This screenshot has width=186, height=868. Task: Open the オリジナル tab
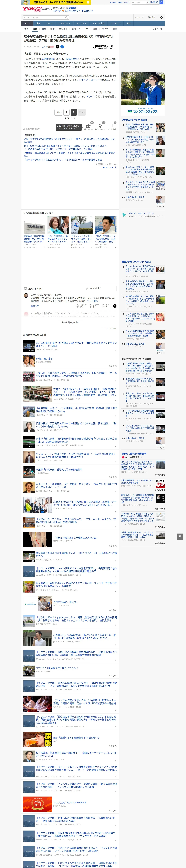coord(81,24)
